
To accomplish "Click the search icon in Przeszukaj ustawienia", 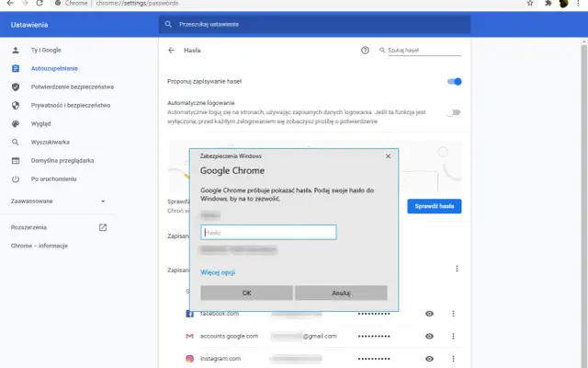I will (x=168, y=25).
